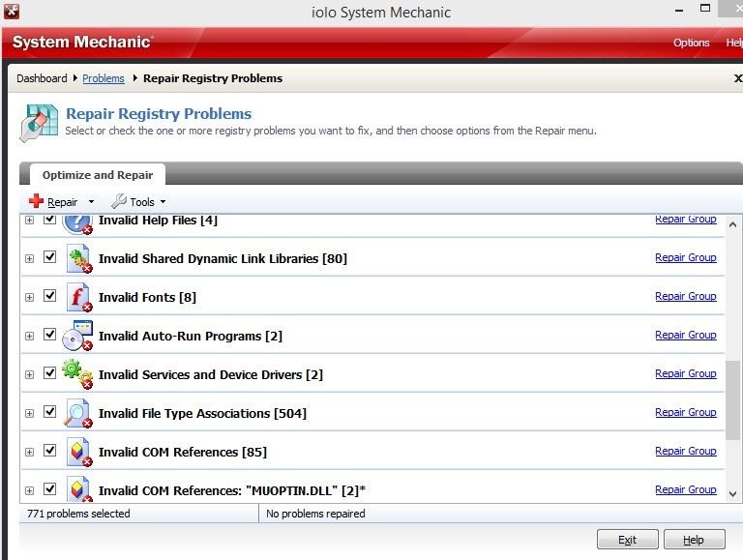743x560 pixels.
Task: Click Repair Group for Services and Device Drivers
Action: pos(685,373)
